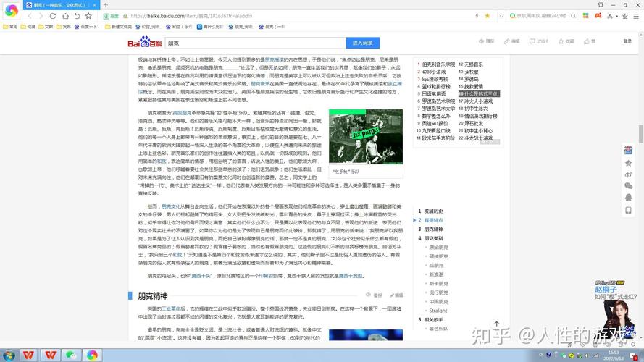The width and height of the screenshot is (644, 362).
Task: Click 冰火人小游戏 in hot search list
Action: pos(479,101)
